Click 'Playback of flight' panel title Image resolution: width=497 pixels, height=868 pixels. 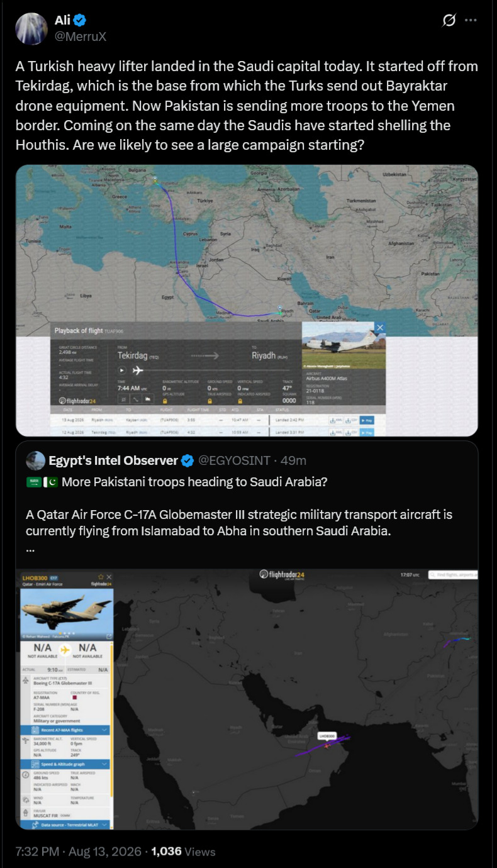[79, 330]
